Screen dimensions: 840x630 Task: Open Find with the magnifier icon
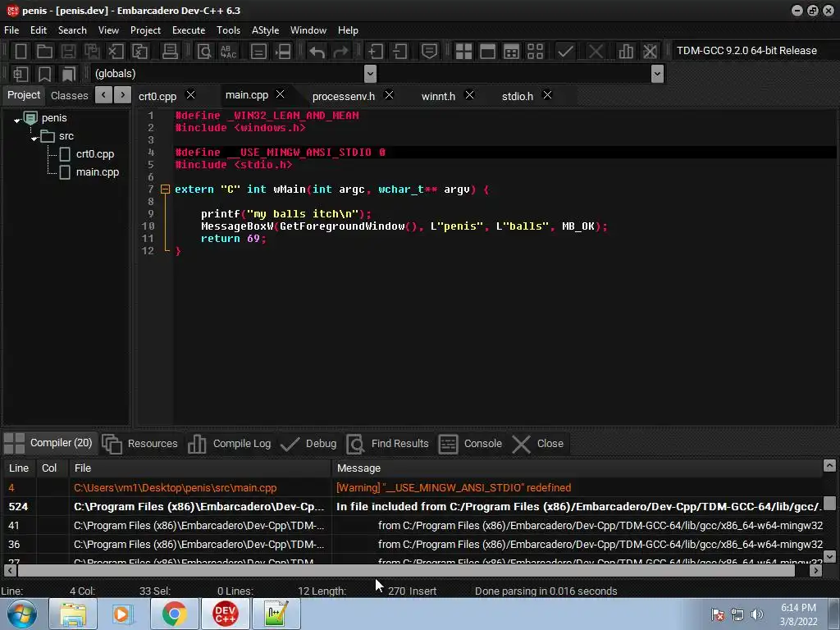pyautogui.click(x=204, y=52)
